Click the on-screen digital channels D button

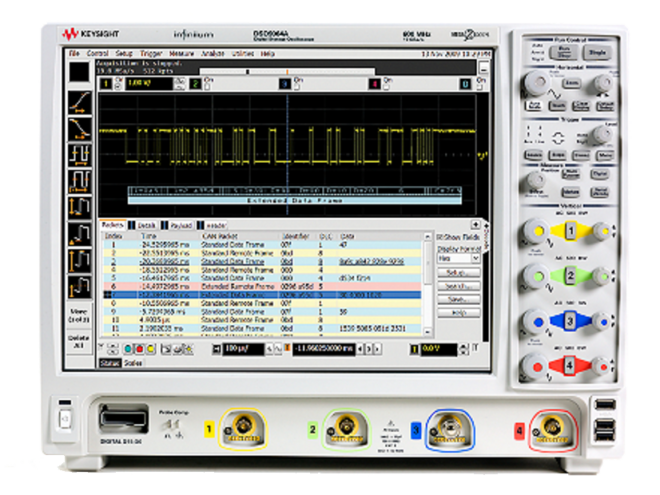(465, 84)
